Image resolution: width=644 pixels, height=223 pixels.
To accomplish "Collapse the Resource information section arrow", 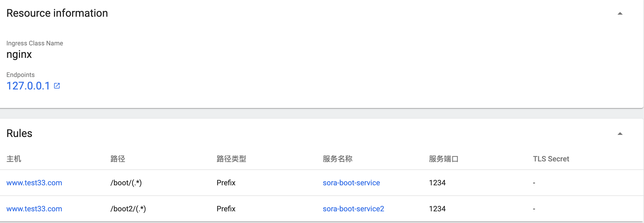I will click(x=620, y=14).
